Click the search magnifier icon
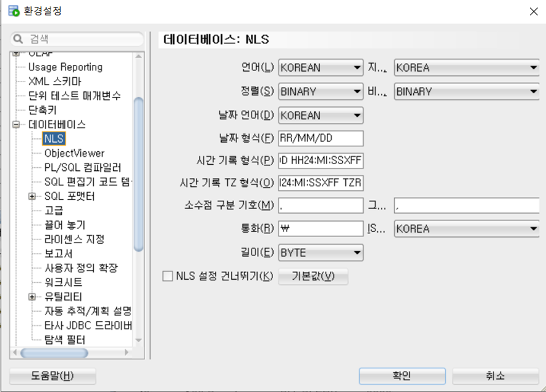The height and width of the screenshot is (392, 546). tap(18, 39)
